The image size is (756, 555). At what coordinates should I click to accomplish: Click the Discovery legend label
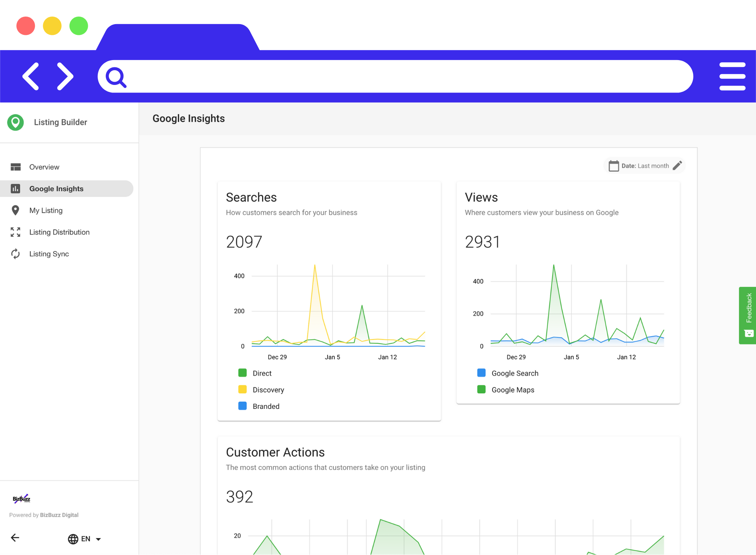(269, 390)
